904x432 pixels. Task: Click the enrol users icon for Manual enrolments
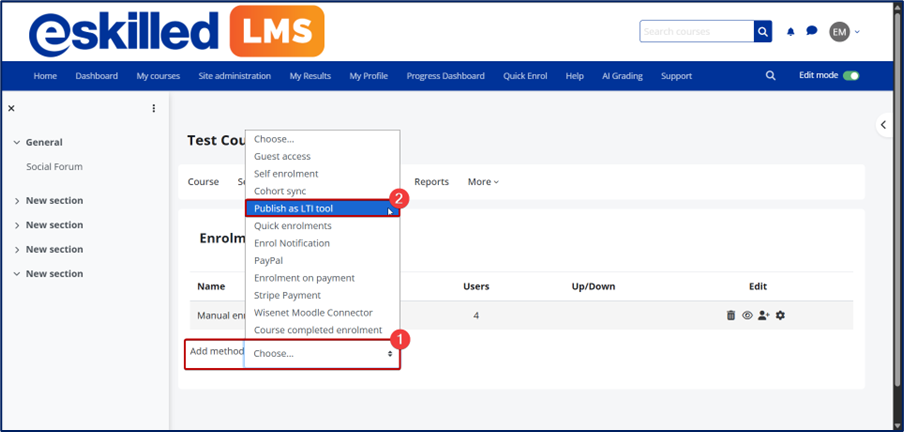(763, 315)
